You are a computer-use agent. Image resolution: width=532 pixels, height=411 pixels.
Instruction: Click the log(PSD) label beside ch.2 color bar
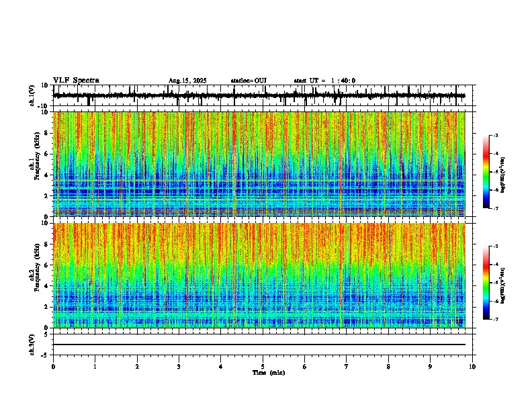click(x=502, y=285)
